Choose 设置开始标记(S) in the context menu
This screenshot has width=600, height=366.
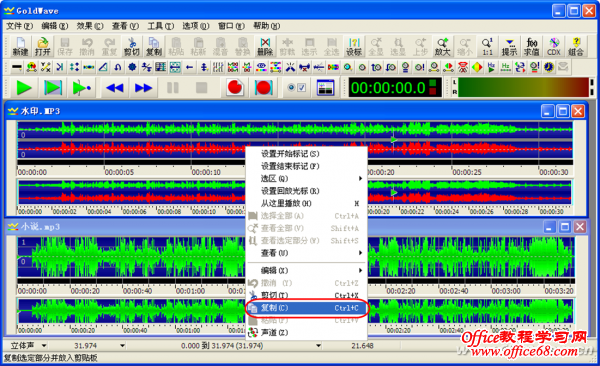click(306, 154)
